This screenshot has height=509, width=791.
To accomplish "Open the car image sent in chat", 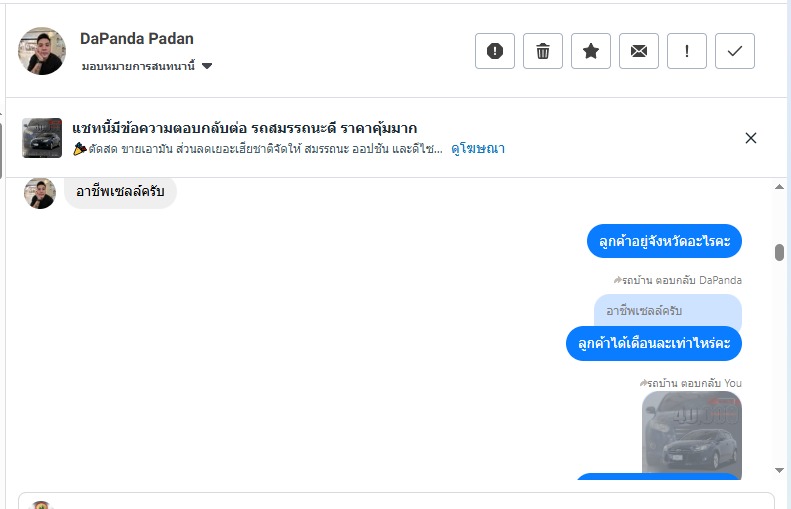I will 691,434.
